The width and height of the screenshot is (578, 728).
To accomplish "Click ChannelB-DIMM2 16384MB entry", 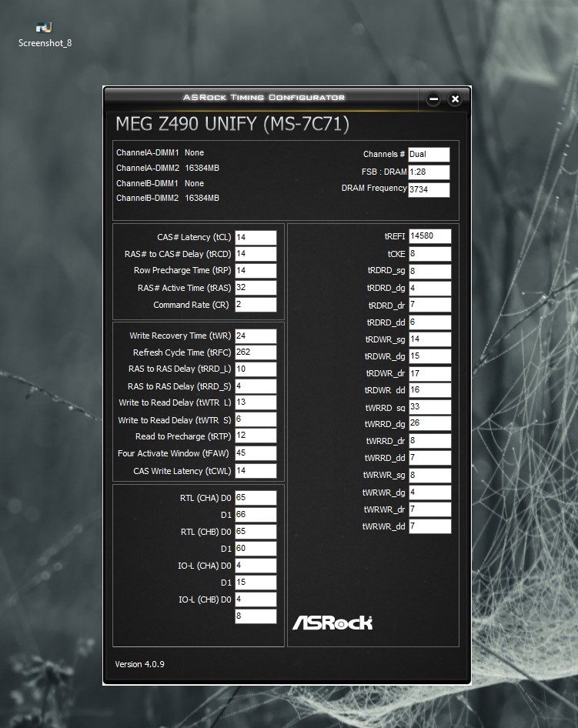I will pyautogui.click(x=168, y=199).
